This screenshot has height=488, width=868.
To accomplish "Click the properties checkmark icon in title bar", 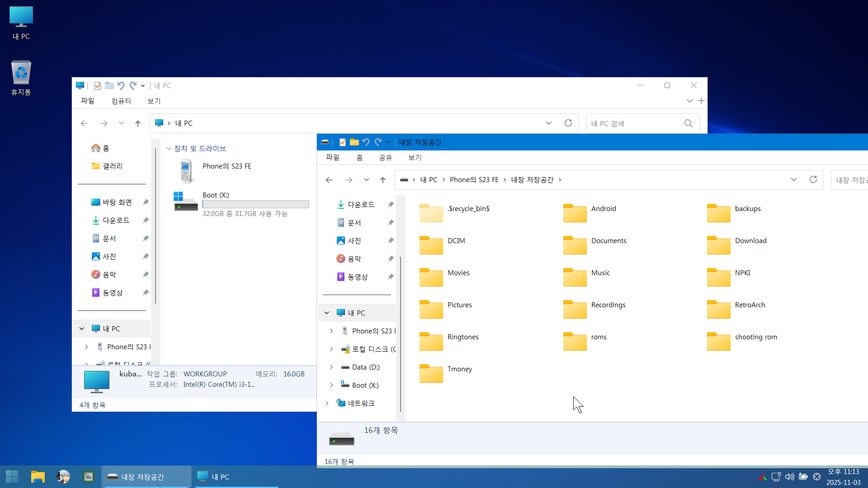I will click(x=343, y=142).
